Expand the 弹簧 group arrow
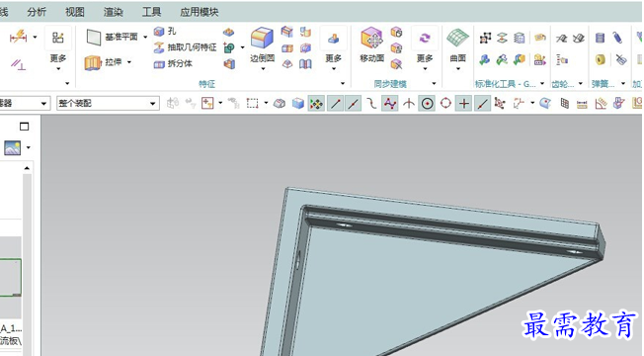 [x=623, y=83]
